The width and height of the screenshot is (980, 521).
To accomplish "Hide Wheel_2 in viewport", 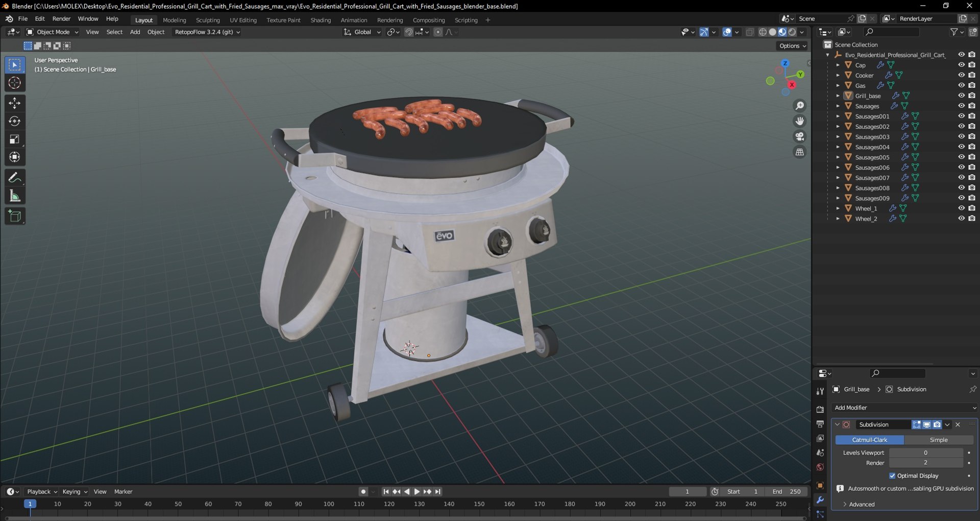I will [x=961, y=218].
